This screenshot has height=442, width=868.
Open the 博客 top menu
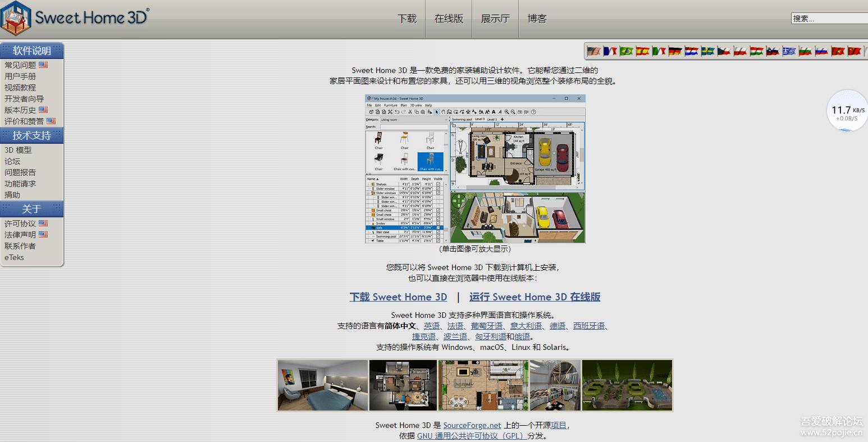537,19
